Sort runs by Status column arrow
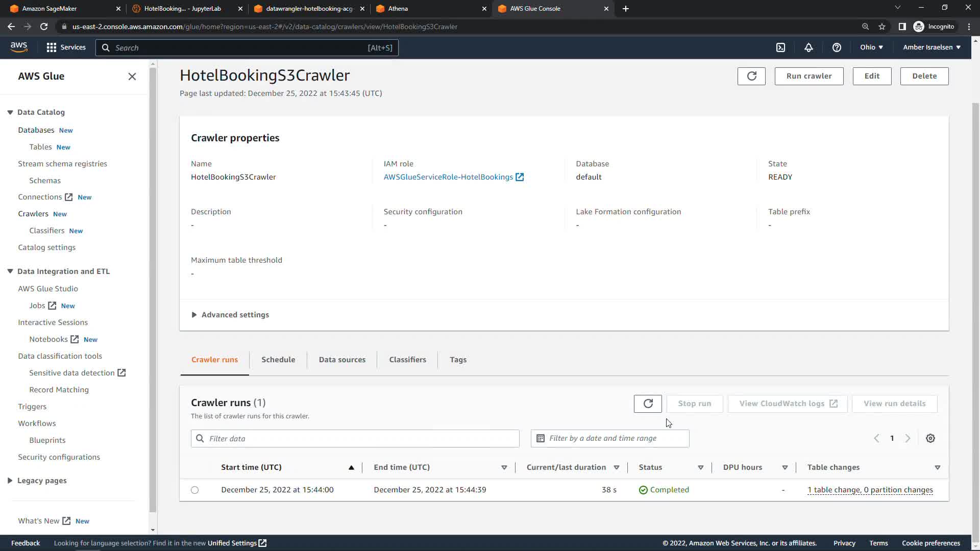 coord(701,468)
